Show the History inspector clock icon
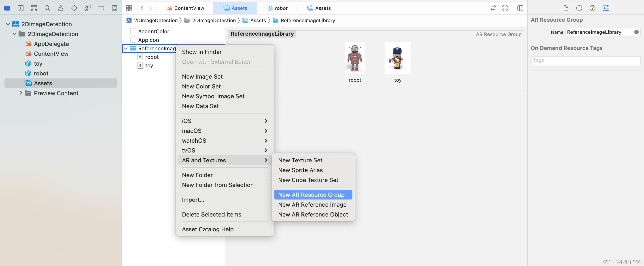This screenshot has height=266, width=644. click(579, 8)
